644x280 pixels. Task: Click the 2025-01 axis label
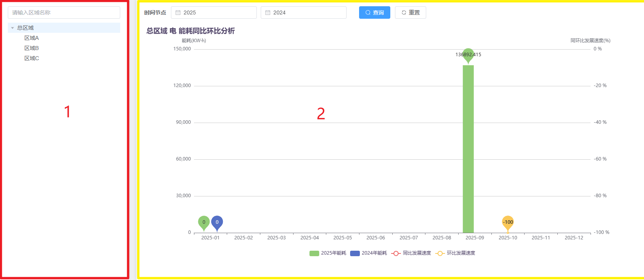point(210,237)
